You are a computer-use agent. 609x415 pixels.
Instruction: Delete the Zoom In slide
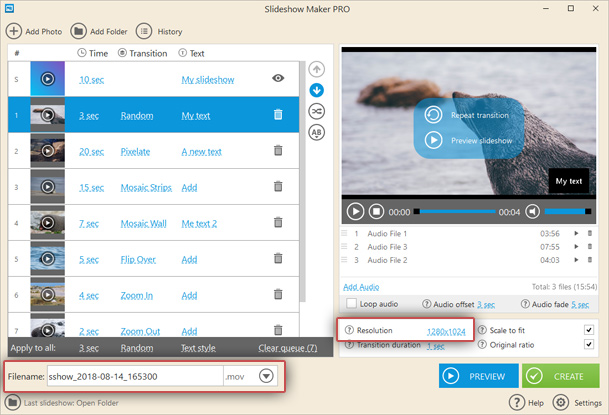pos(278,294)
